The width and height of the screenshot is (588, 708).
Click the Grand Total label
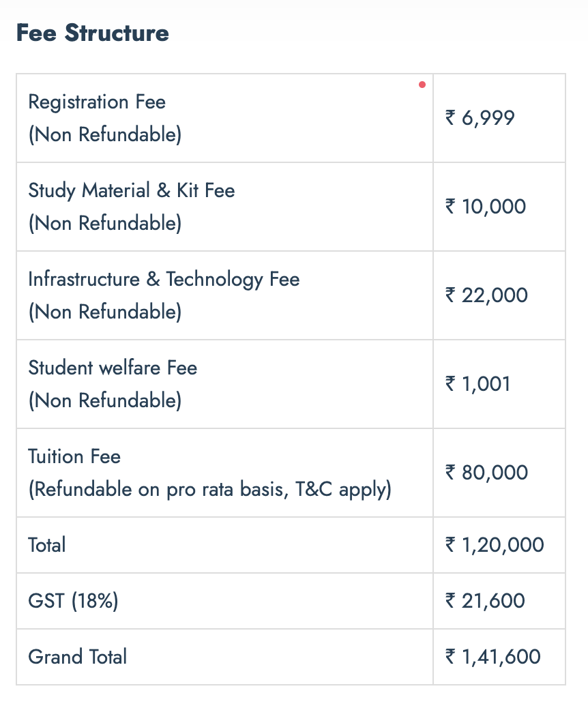[77, 657]
